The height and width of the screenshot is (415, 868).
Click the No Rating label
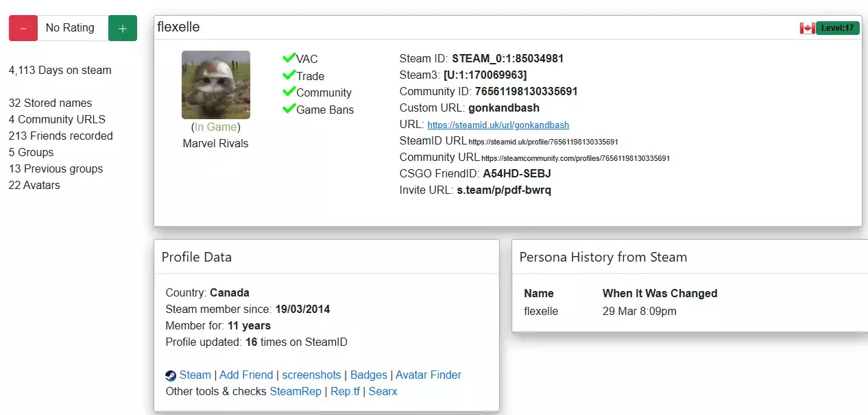tap(70, 28)
